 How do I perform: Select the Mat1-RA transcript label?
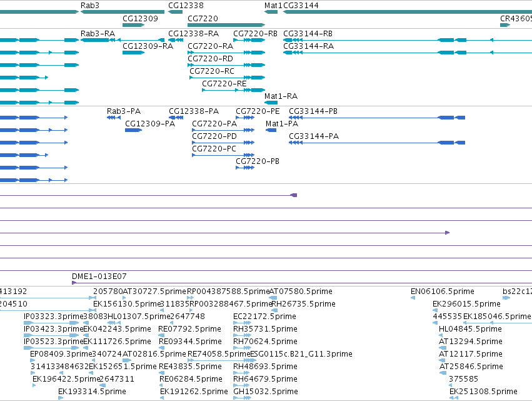pos(281,96)
